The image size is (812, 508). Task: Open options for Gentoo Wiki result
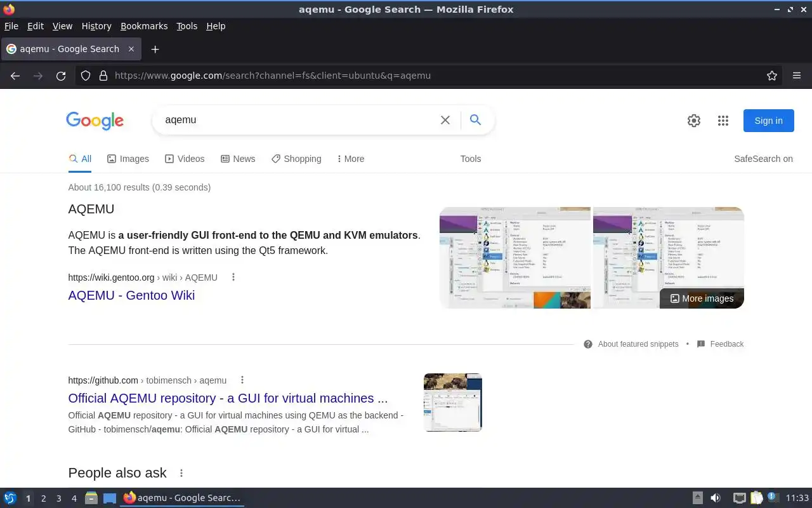point(233,277)
